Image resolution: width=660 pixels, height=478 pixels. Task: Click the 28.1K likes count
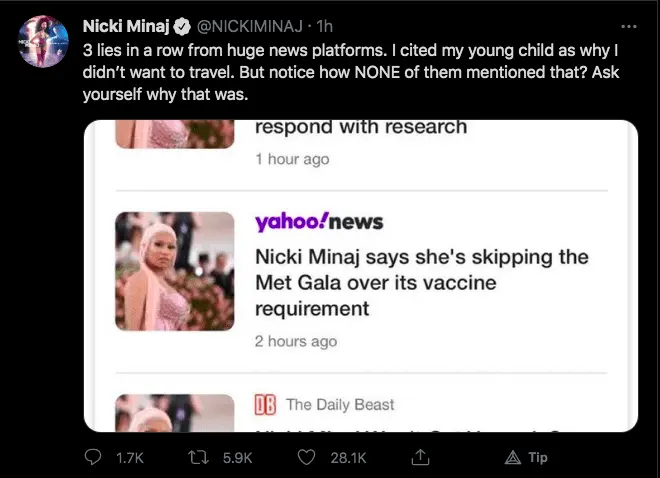point(349,457)
